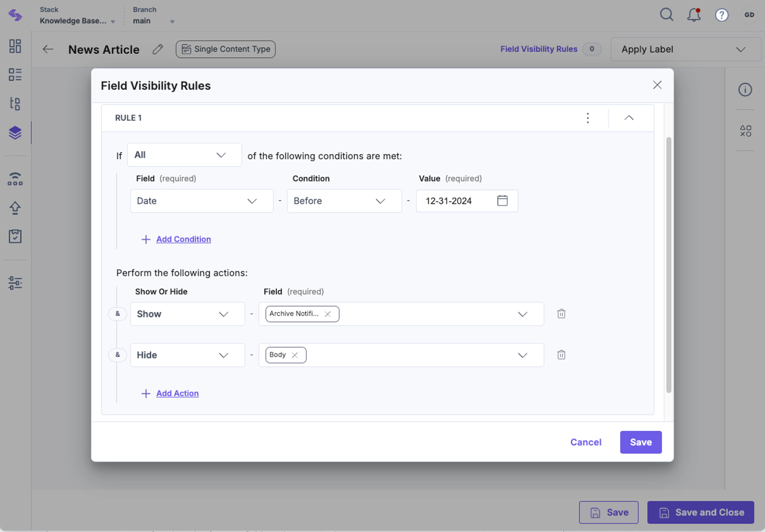This screenshot has width=765, height=532.
Task: Open the releases upload-arrow icon
Action: [x=15, y=208]
